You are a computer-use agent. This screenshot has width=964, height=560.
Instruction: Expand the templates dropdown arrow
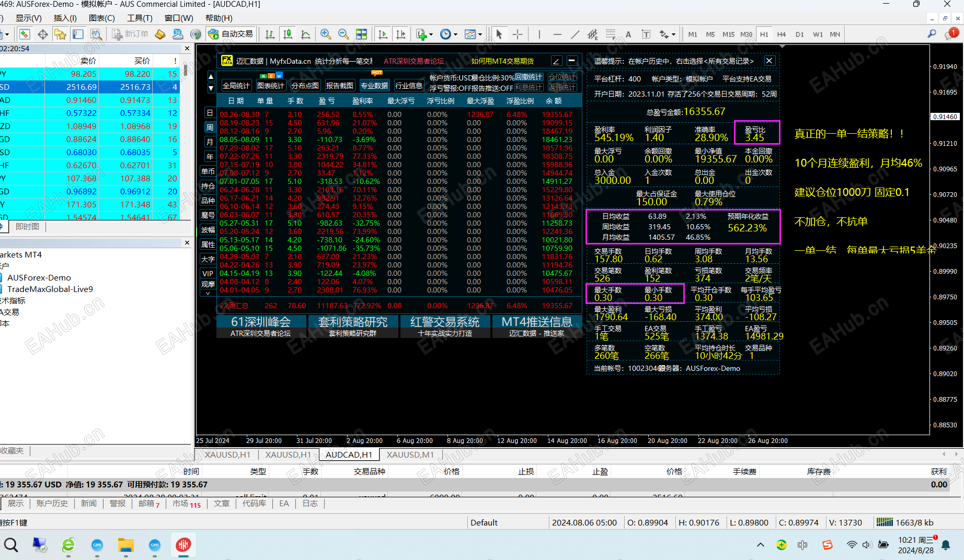click(480, 35)
